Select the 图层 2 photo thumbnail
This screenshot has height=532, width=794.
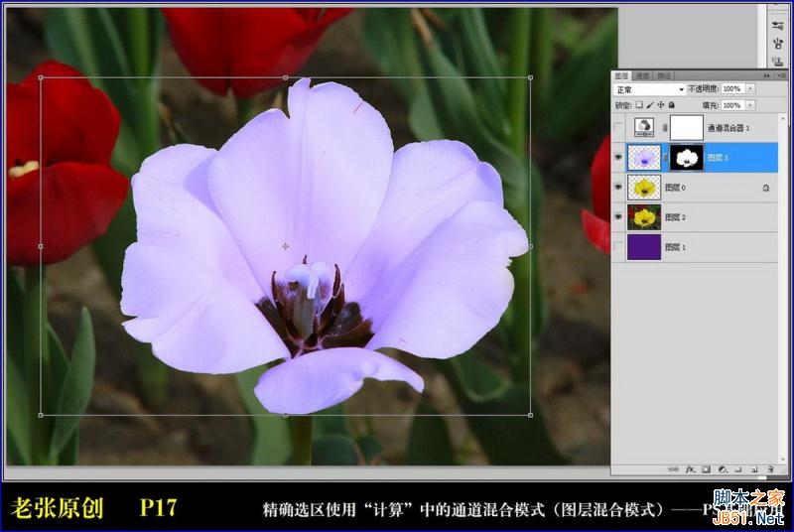click(644, 217)
